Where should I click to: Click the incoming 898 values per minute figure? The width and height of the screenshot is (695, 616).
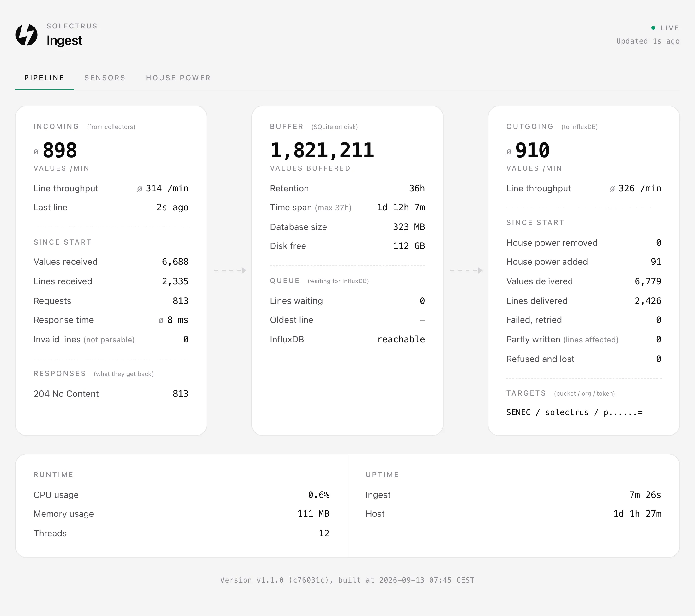pos(59,150)
